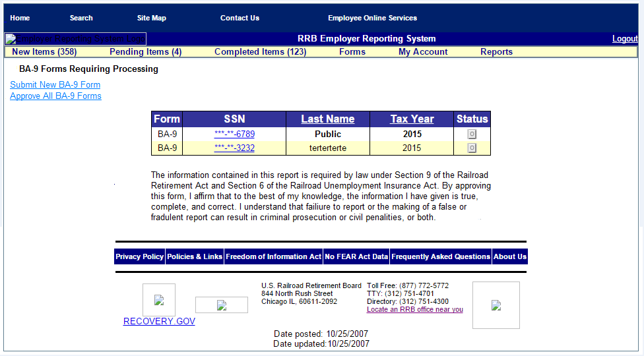
Task: Open Employee Online Services in top navigation
Action: 372,18
